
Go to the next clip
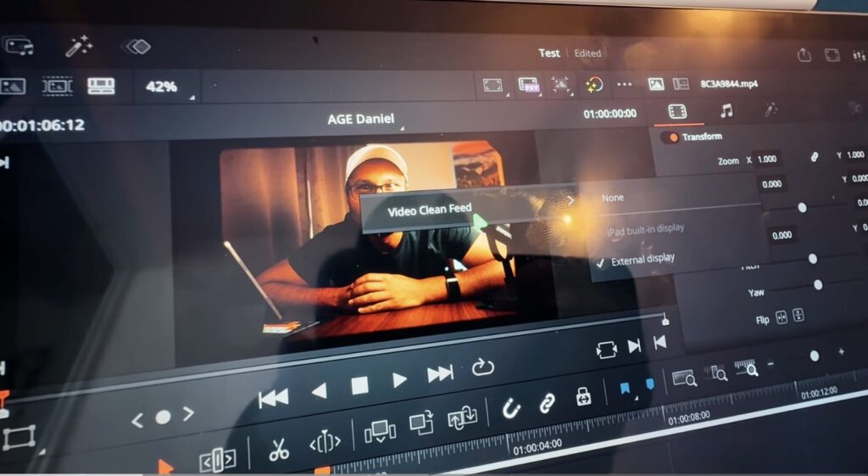tap(634, 346)
